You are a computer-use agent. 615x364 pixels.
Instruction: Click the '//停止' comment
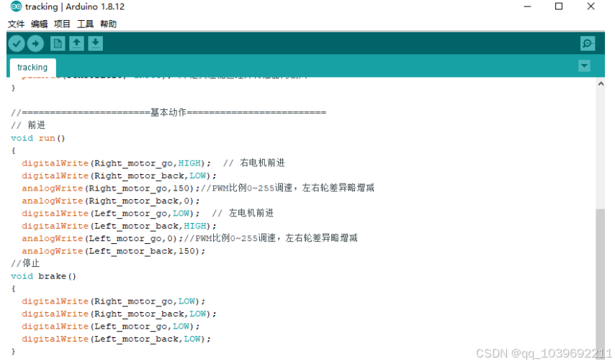25,263
